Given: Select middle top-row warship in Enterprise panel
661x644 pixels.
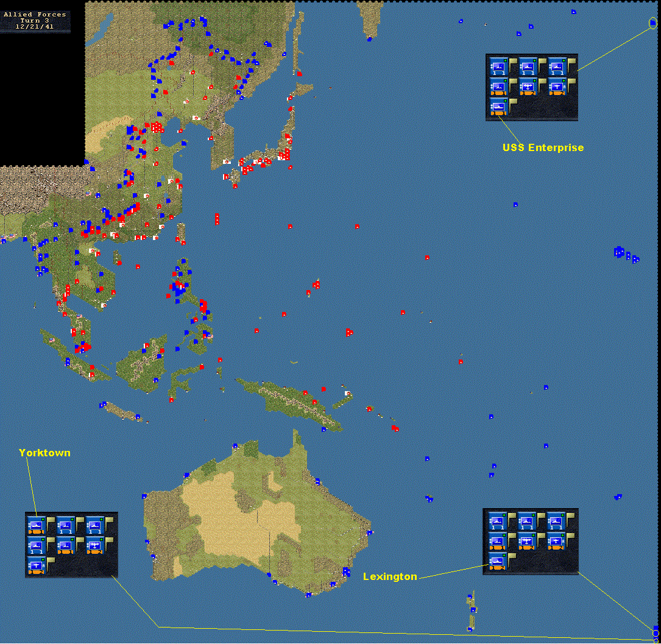Looking at the screenshot, I should click(527, 68).
